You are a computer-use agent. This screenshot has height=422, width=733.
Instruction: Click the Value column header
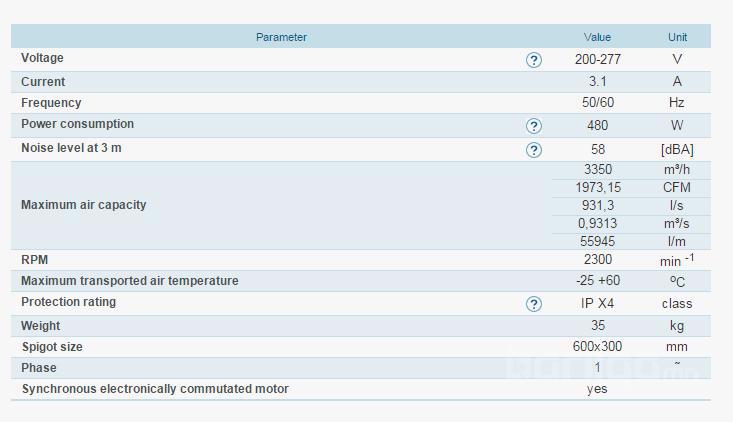pos(597,37)
